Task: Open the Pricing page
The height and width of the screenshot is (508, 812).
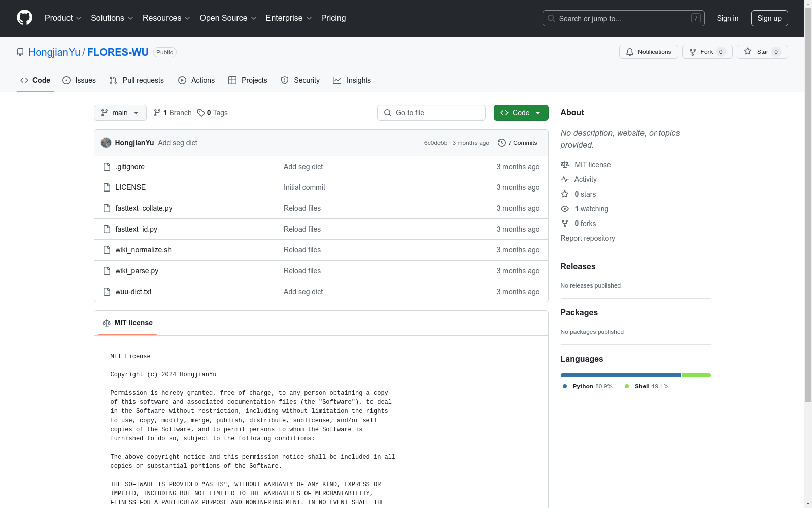Action: tap(333, 18)
